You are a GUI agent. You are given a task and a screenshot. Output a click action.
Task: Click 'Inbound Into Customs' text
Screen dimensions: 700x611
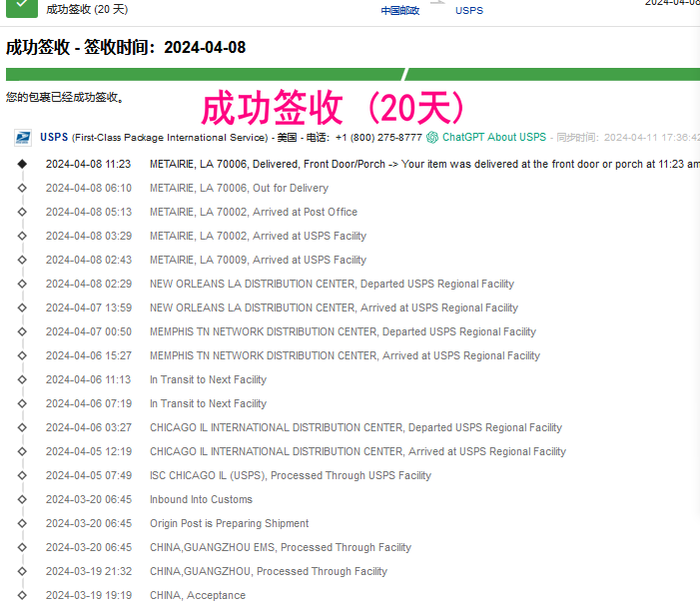(201, 499)
